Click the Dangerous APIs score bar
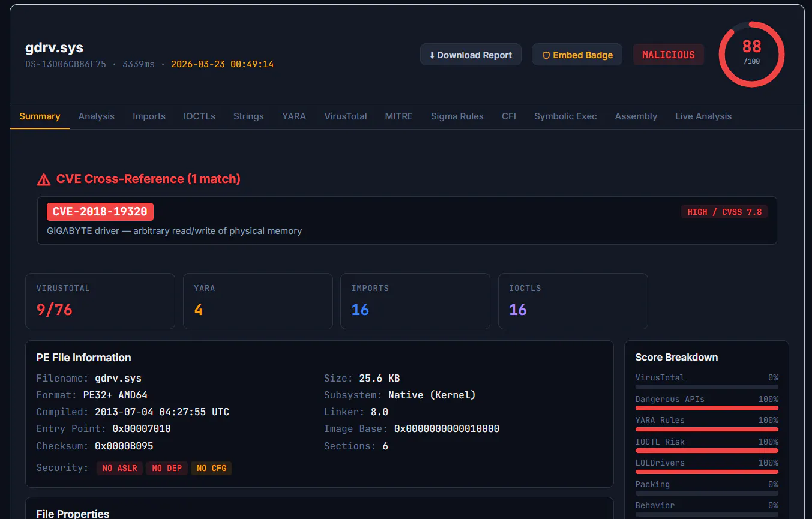The width and height of the screenshot is (812, 519). click(x=707, y=408)
